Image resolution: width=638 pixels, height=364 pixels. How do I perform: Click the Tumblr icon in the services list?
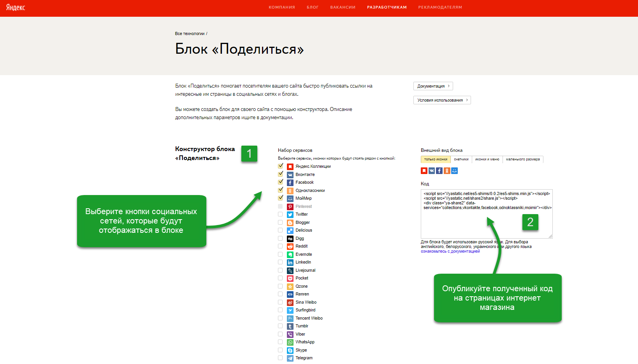tap(290, 326)
